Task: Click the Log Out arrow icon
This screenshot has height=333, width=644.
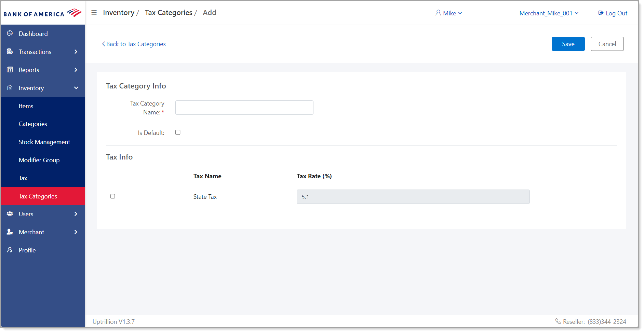Action: click(x=601, y=13)
